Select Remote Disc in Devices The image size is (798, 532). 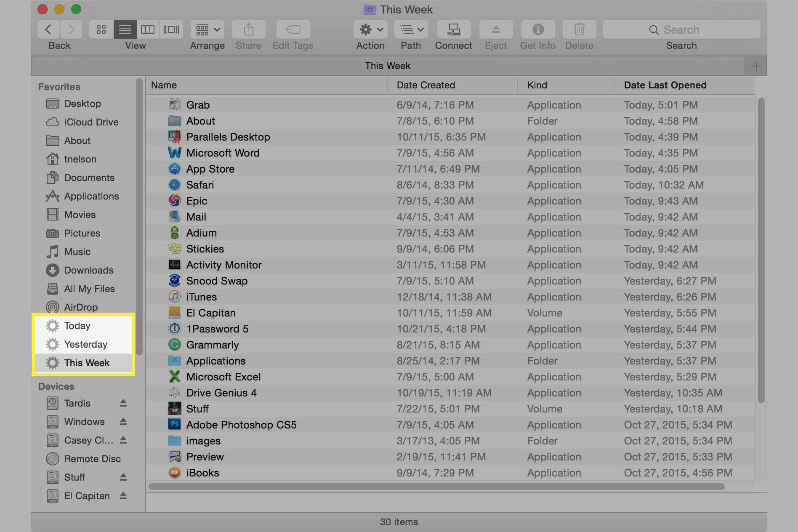coord(83,459)
